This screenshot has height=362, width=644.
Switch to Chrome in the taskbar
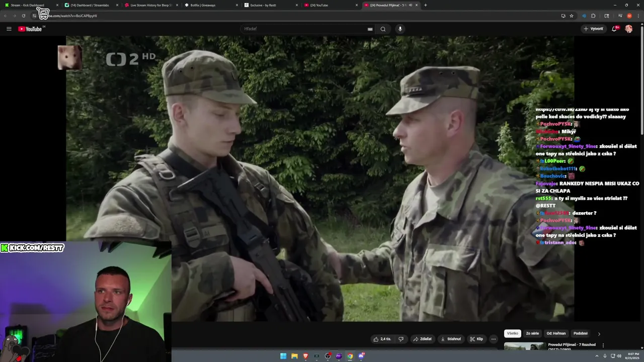click(x=350, y=356)
